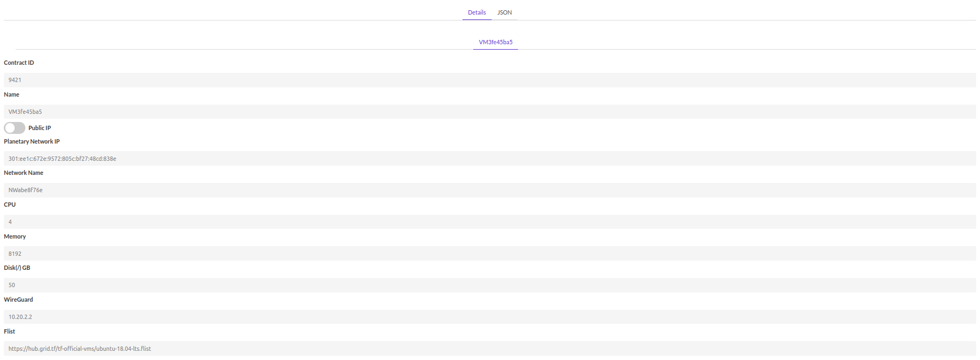The image size is (980, 360).
Task: Click the WireGuard field with 10.20.2.2
Action: tap(489, 317)
